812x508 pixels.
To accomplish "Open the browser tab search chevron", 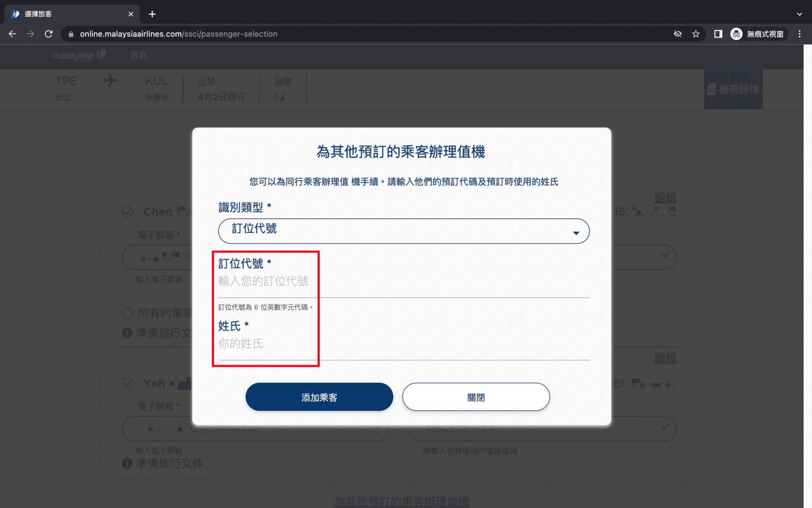I will (798, 14).
